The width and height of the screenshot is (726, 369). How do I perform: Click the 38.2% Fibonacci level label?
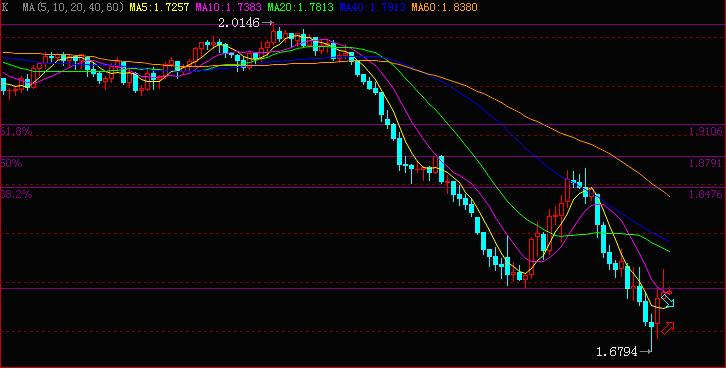[16, 194]
